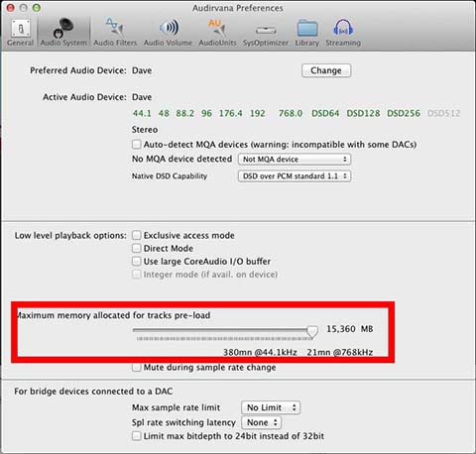Open Spl rate switching latency dropdown
The image size is (476, 454).
262,422
